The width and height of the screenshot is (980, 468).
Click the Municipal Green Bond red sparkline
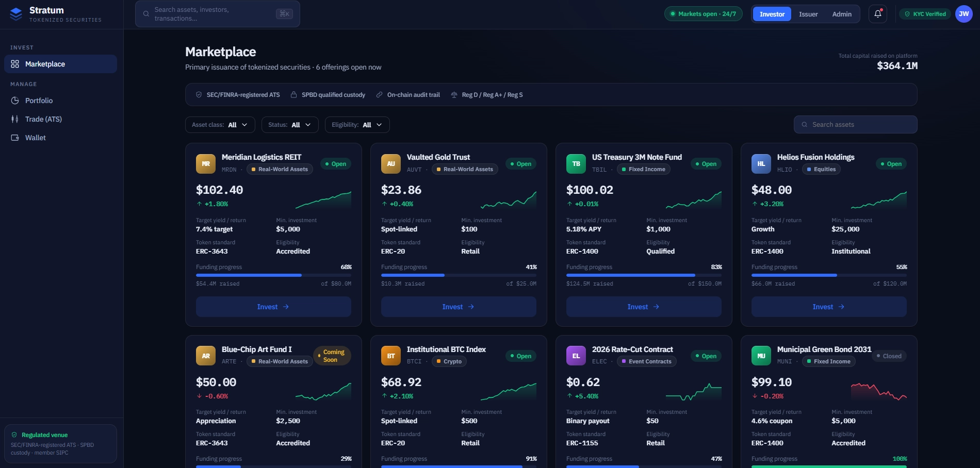point(879,392)
